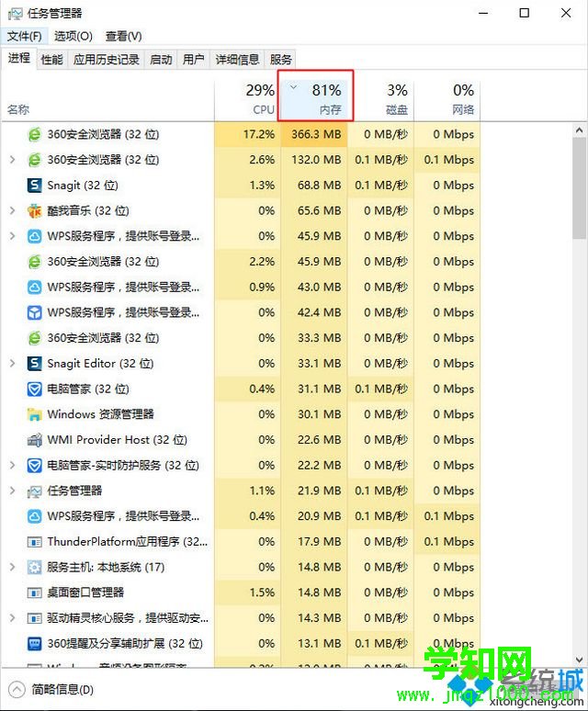The width and height of the screenshot is (588, 711).
Task: Select the 17.9 MB memory cell
Action: 314,541
